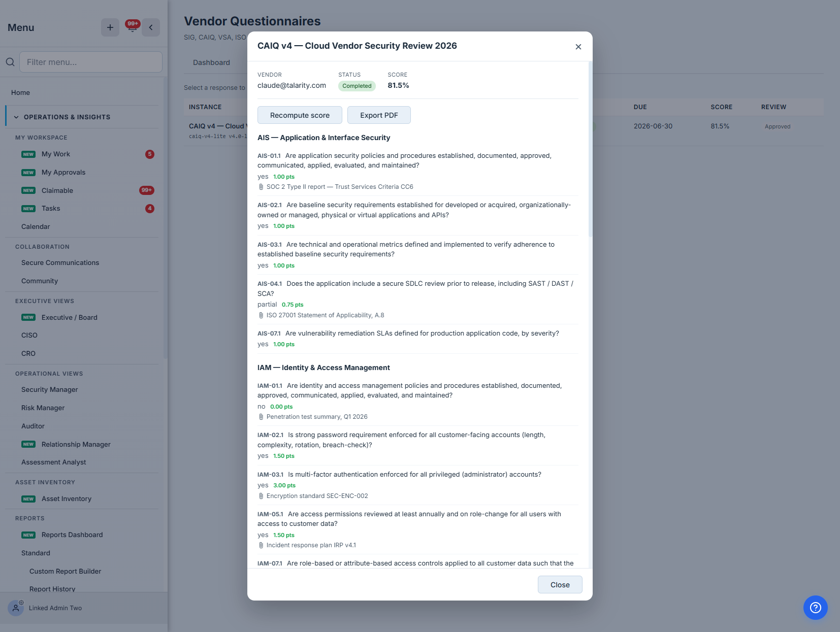This screenshot has height=632, width=840.
Task: Switch to the Dashboard tab behind dialog
Action: point(211,62)
